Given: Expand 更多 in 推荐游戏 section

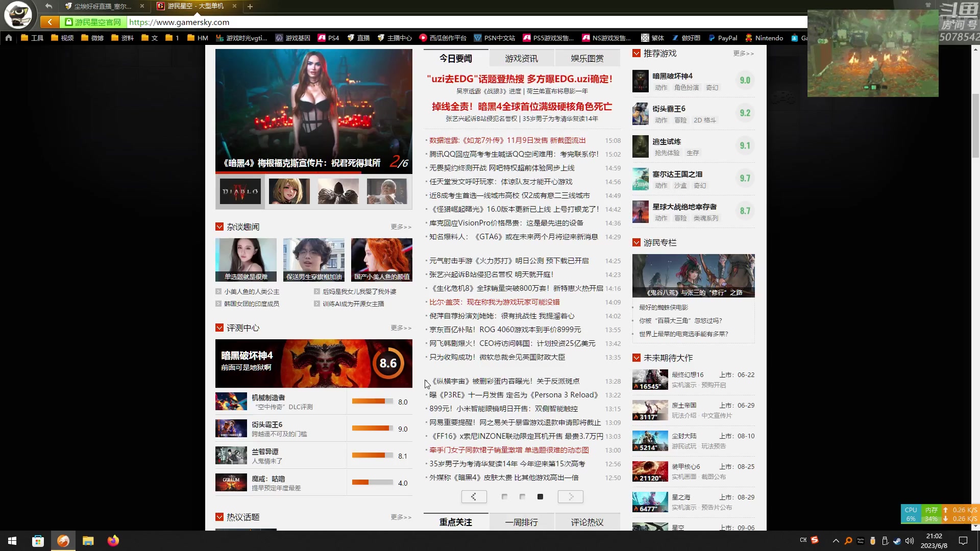Looking at the screenshot, I should [x=743, y=53].
